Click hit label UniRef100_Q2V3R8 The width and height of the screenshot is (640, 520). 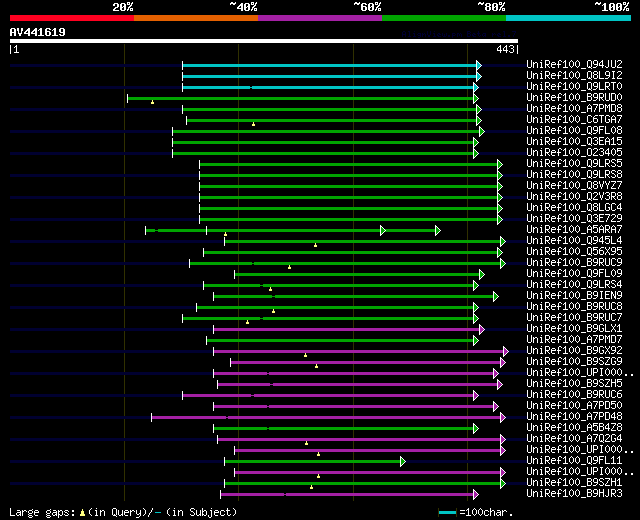(x=574, y=197)
